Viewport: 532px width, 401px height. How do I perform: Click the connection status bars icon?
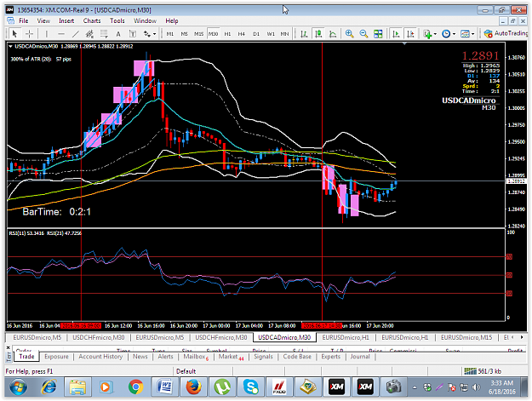click(x=470, y=371)
